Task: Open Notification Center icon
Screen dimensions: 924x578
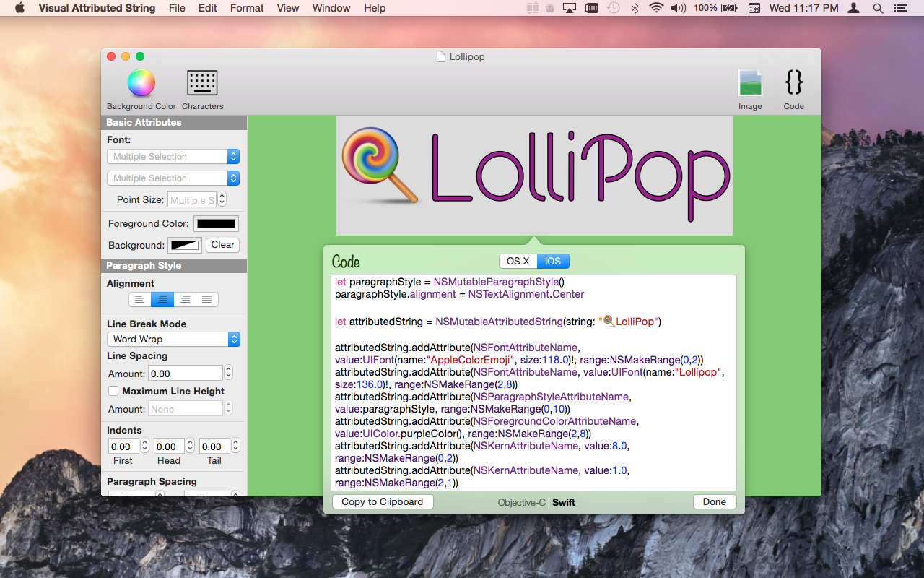Action: [x=900, y=8]
